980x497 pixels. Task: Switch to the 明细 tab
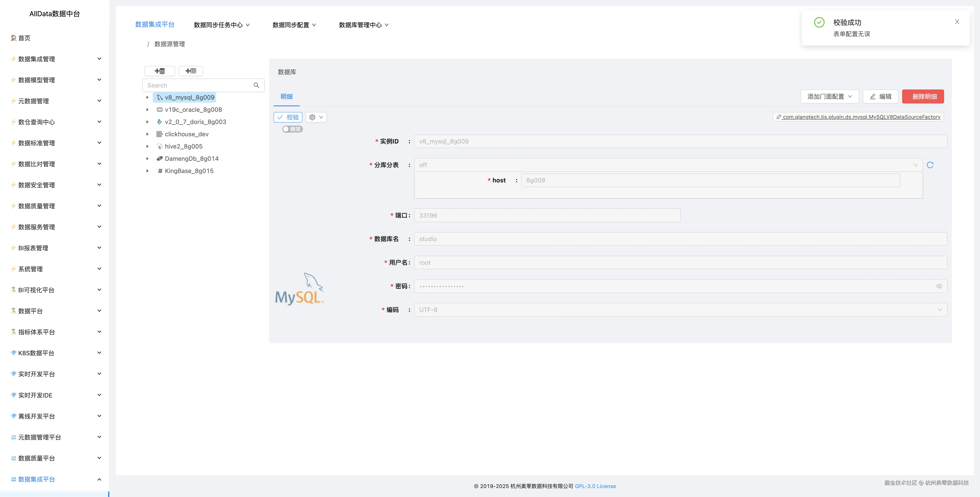coord(286,97)
